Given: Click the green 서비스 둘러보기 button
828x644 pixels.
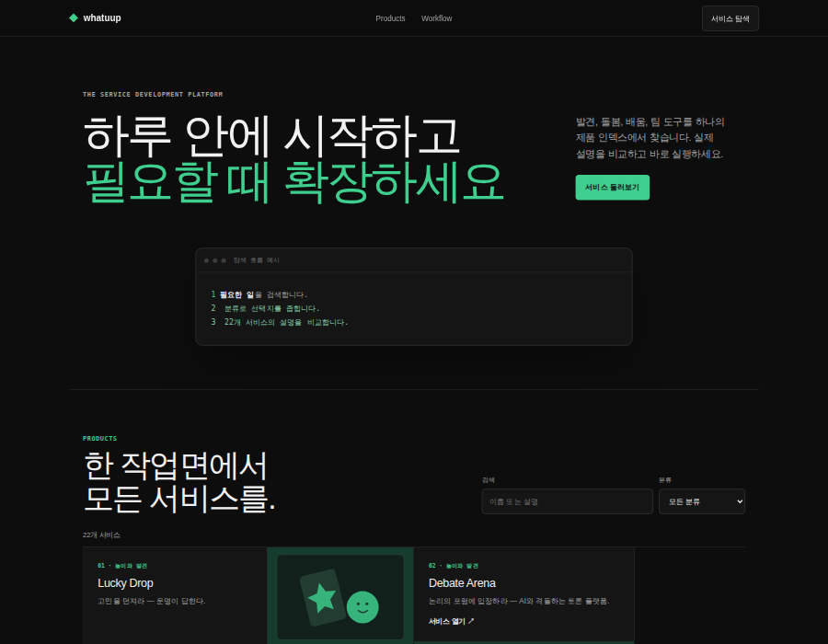Looking at the screenshot, I should (x=612, y=188).
